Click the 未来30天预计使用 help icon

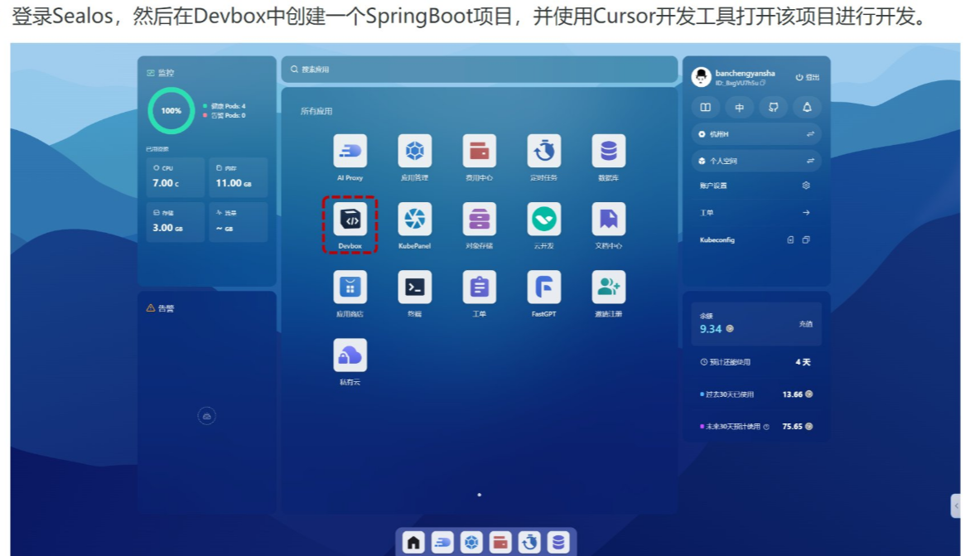[x=766, y=427]
